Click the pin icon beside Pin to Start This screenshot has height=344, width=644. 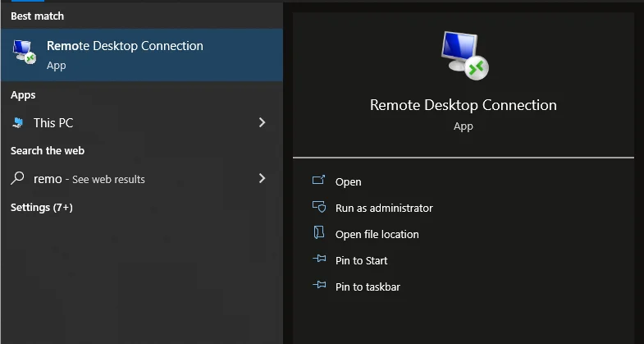coord(319,259)
